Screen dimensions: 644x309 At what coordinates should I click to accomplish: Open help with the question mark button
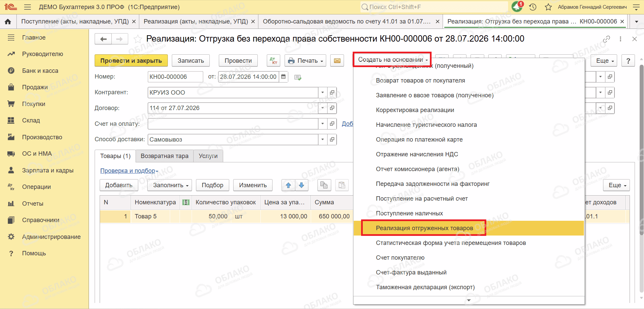[628, 61]
